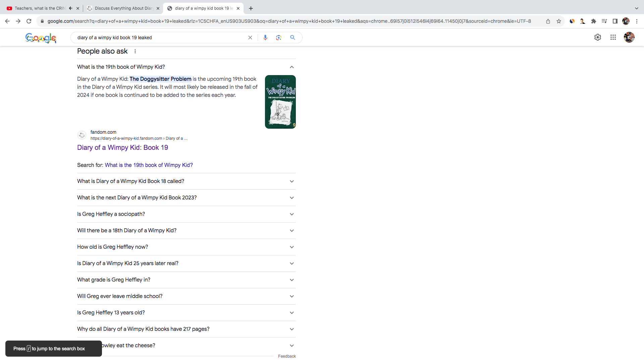This screenshot has height=362, width=644.
Task: Start voice search with the microphone icon
Action: pos(265,38)
